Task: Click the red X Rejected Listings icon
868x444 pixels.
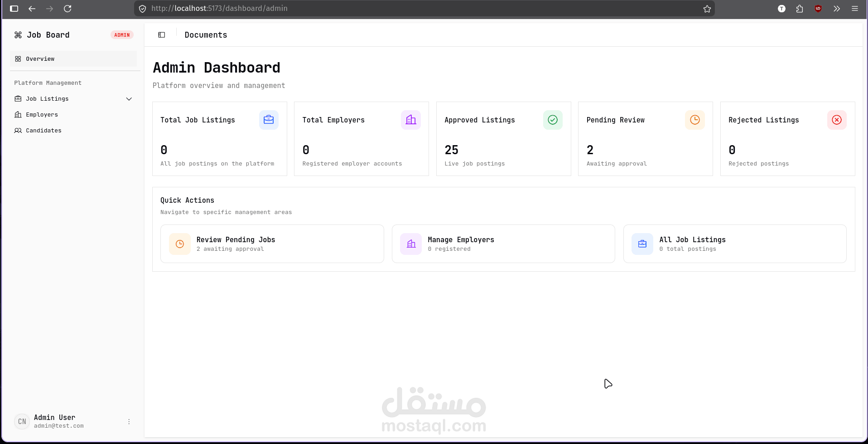Action: pyautogui.click(x=837, y=120)
